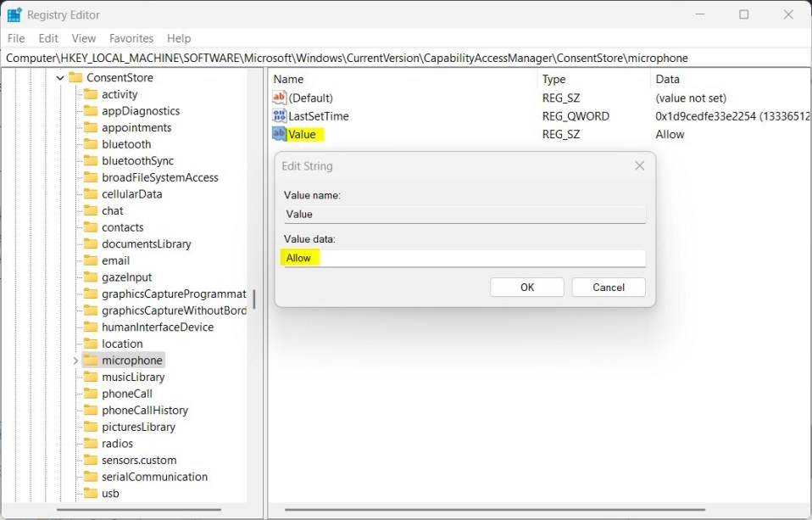The image size is (812, 520).
Task: Click the (Default) string value icon
Action: click(279, 98)
